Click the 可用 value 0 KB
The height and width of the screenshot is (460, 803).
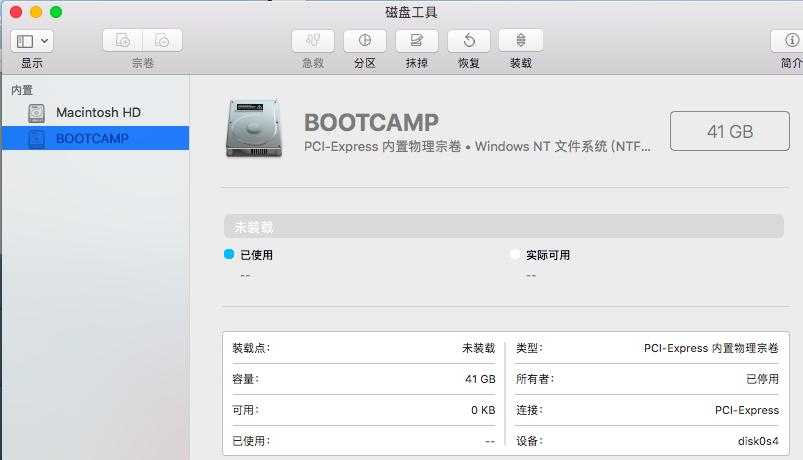pos(483,410)
